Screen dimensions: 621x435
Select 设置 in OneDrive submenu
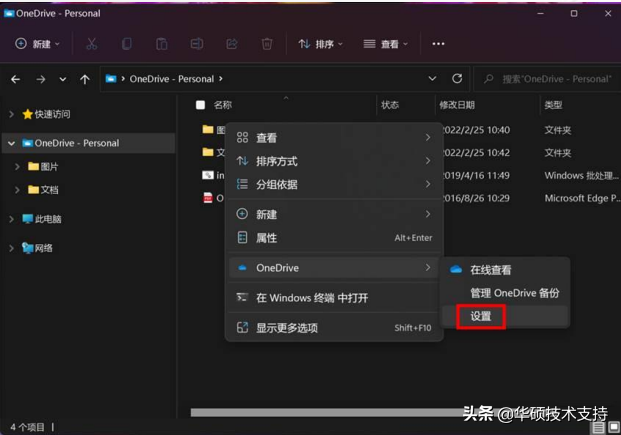506,316
